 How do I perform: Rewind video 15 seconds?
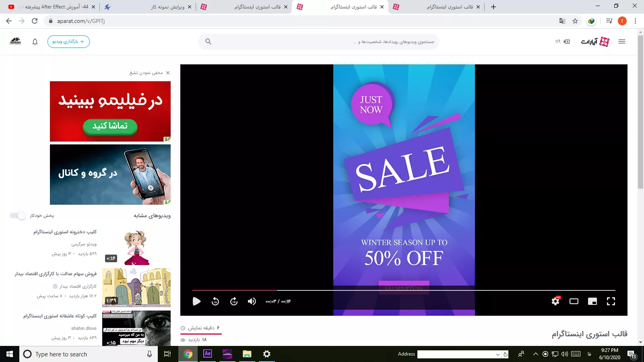coord(215,301)
